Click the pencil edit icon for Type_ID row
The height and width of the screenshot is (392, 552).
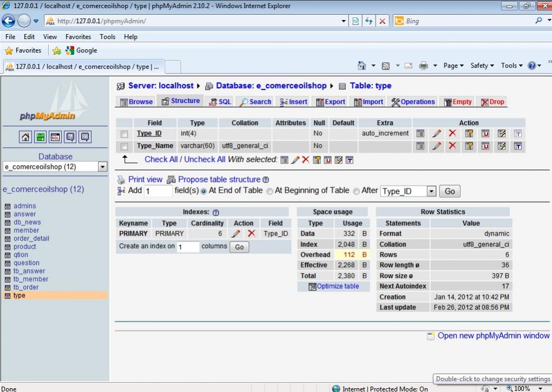click(436, 133)
